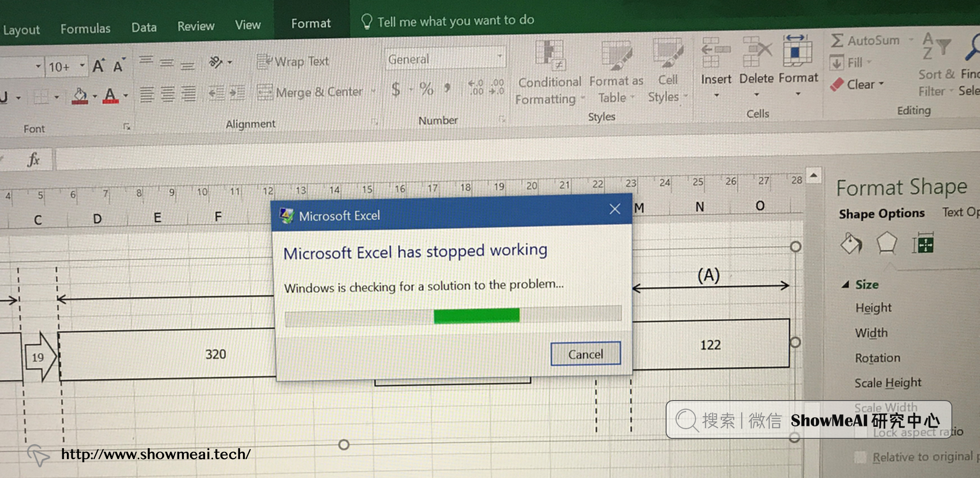Click the Increase Decimal icon
The image size is (980, 478).
tap(476, 87)
